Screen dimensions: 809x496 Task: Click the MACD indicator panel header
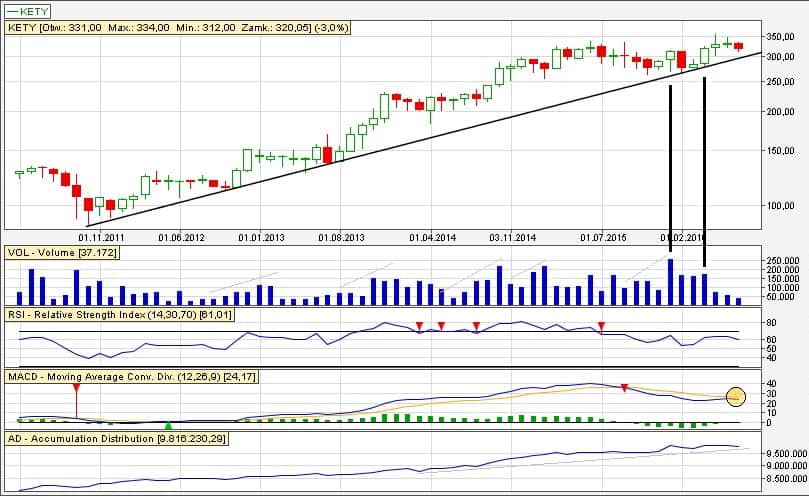[132, 376]
